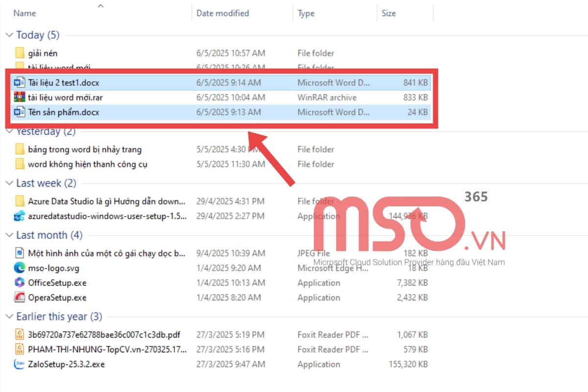Collapse the Last week (2) group
The height and width of the screenshot is (392, 588).
[x=9, y=183]
